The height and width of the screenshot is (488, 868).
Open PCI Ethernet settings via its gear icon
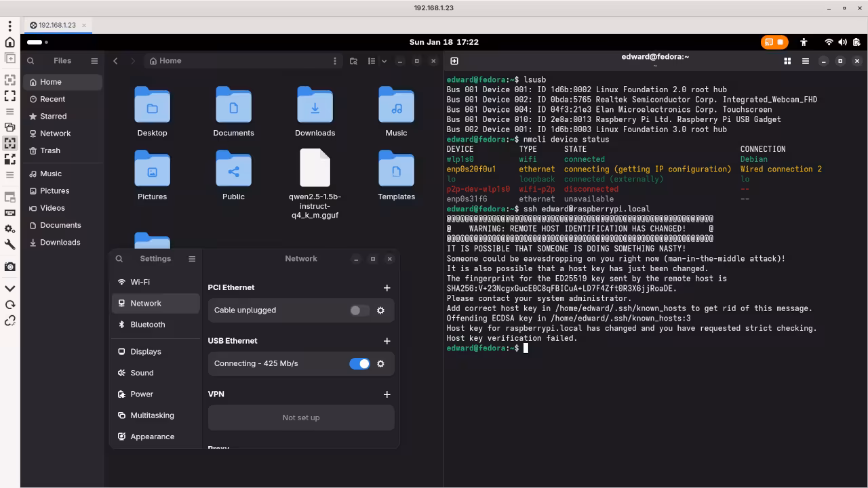(380, 310)
